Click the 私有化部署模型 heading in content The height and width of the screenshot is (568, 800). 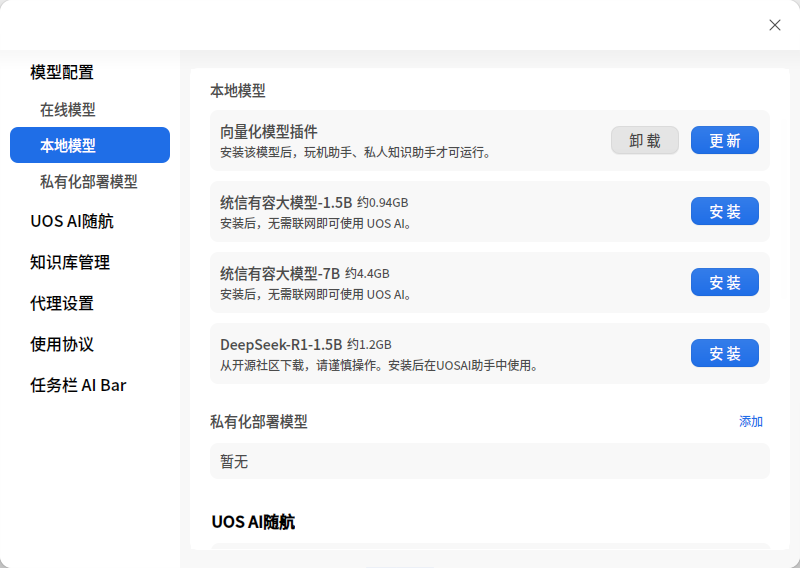pyautogui.click(x=259, y=422)
